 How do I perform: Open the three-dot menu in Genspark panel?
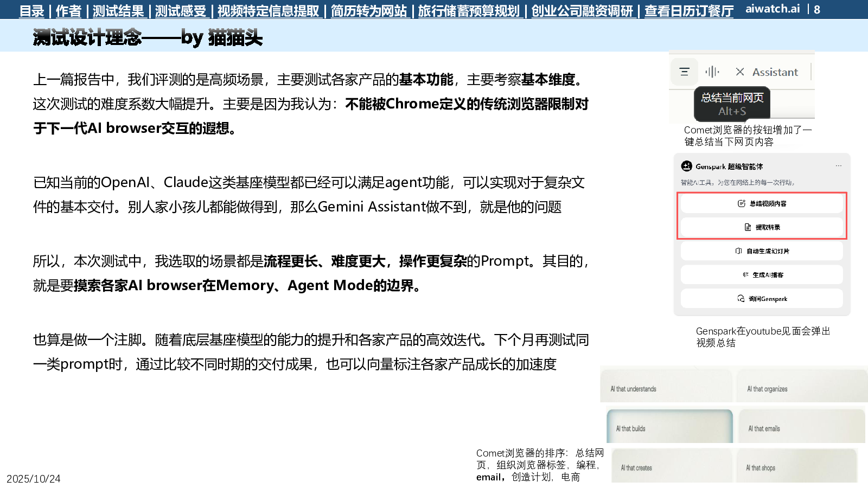coord(838,166)
